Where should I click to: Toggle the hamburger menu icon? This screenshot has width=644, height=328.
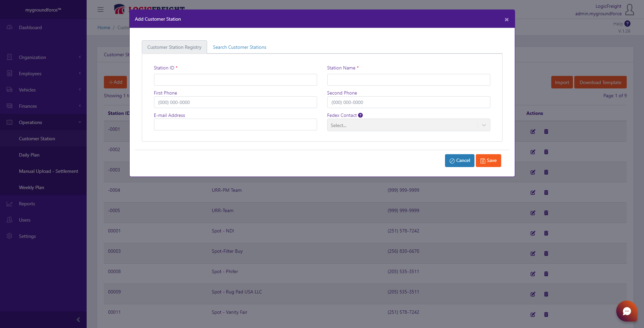pyautogui.click(x=101, y=9)
